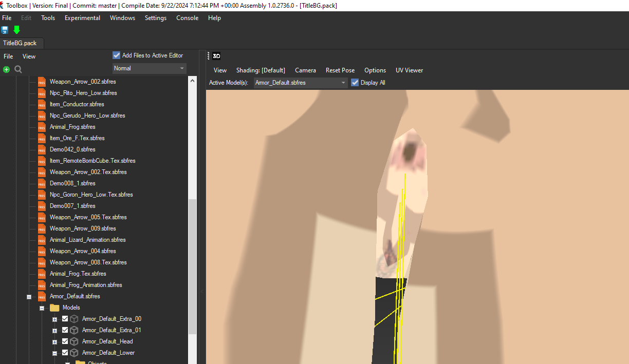Open the main File menu
Viewport: 629px width, 364px height.
(x=7, y=18)
